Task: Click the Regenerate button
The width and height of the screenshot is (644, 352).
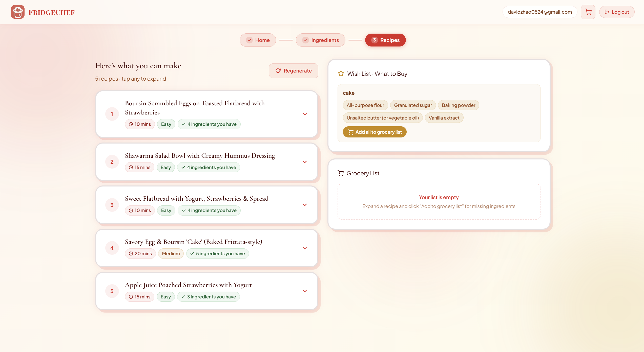Action: [293, 71]
